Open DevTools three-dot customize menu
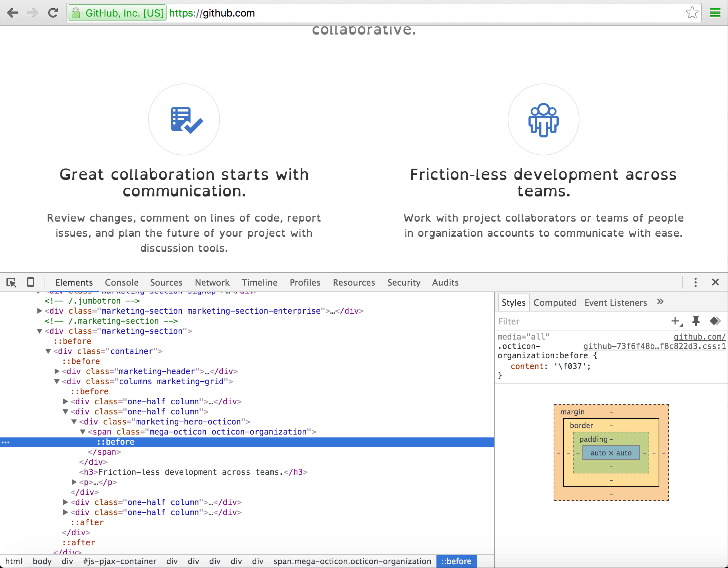This screenshot has height=568, width=728. pyautogui.click(x=695, y=282)
